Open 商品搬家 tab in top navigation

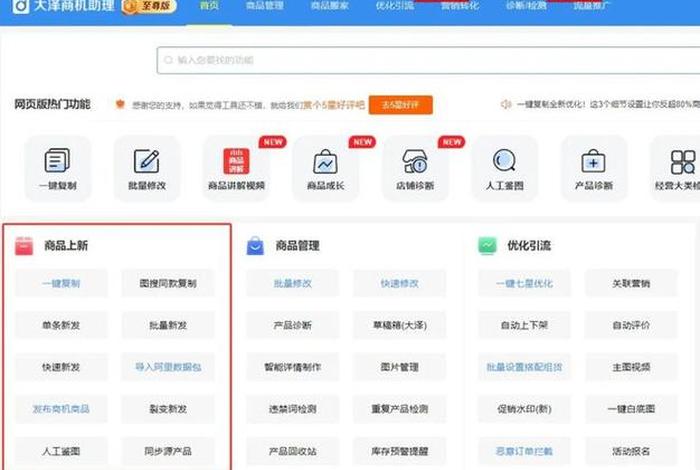329,6
